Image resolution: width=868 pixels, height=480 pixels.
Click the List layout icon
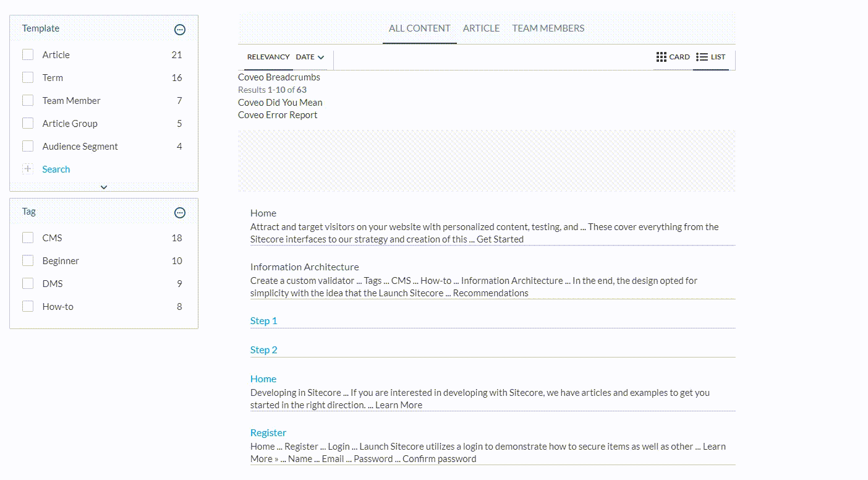pyautogui.click(x=702, y=57)
